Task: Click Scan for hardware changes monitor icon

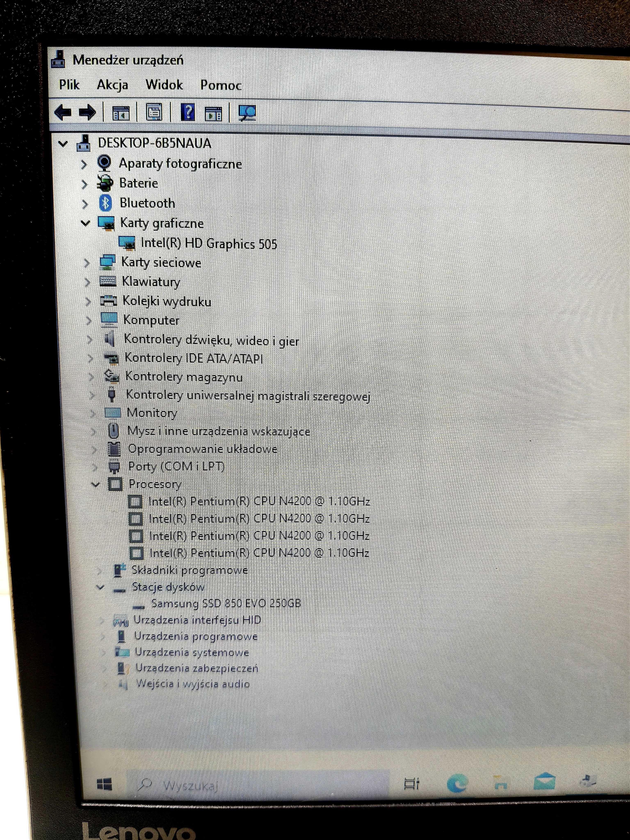Action: [x=247, y=113]
